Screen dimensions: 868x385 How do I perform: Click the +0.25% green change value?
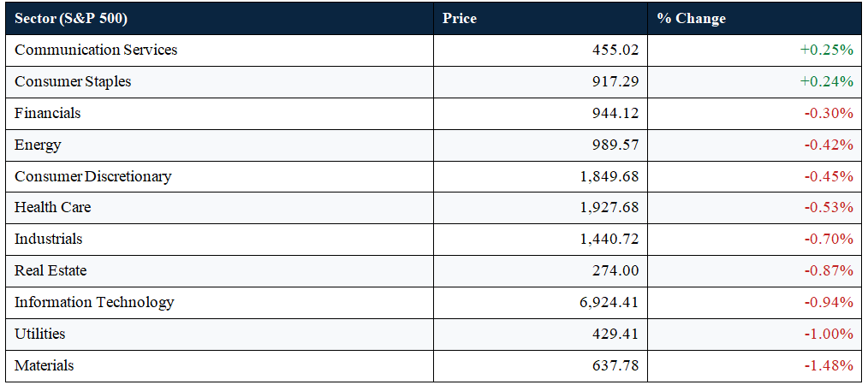click(x=826, y=50)
